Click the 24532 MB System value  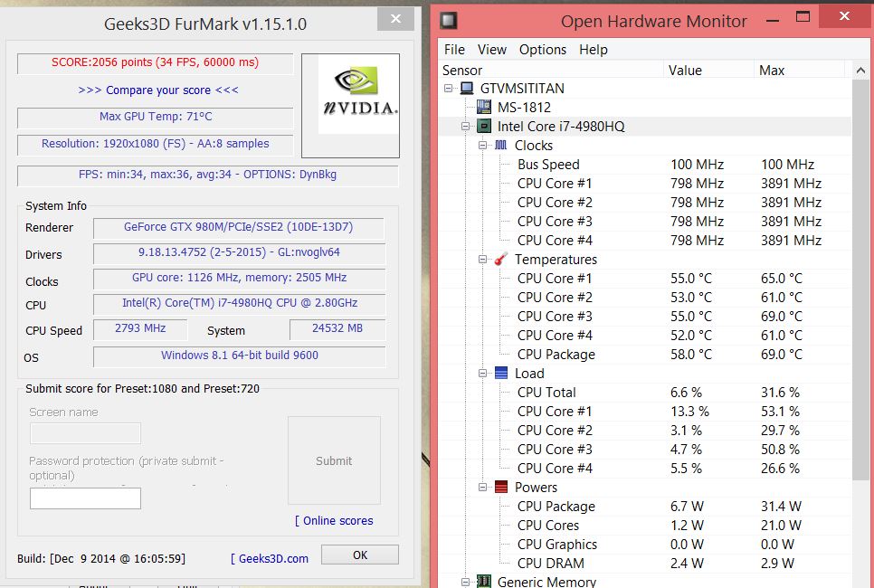point(337,328)
